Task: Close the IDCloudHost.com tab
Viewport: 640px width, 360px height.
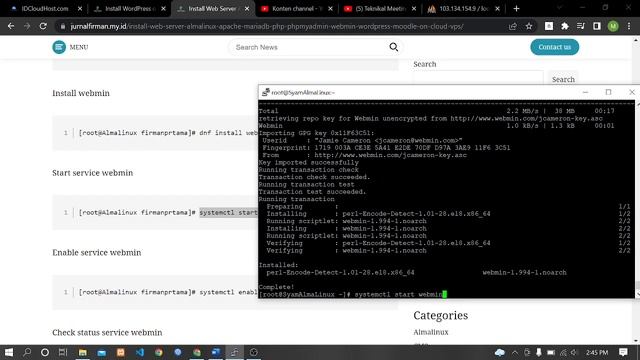Action: pos(80,9)
